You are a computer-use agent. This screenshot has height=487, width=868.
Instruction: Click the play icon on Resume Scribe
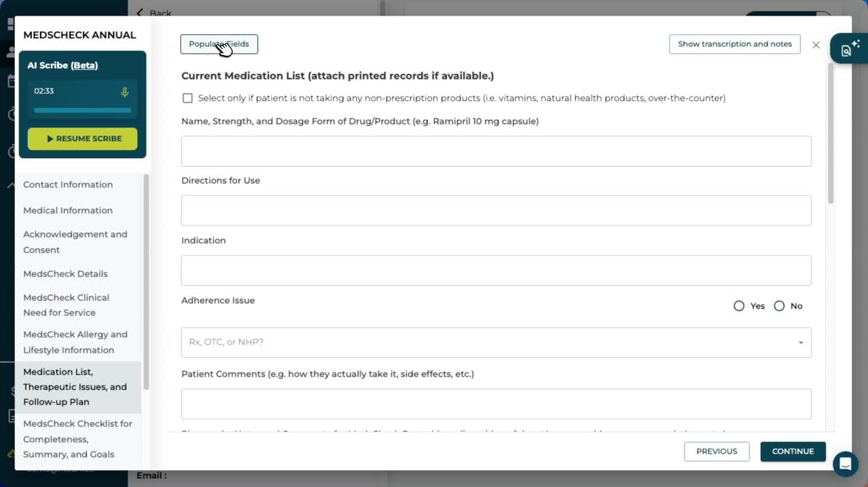[x=50, y=139]
